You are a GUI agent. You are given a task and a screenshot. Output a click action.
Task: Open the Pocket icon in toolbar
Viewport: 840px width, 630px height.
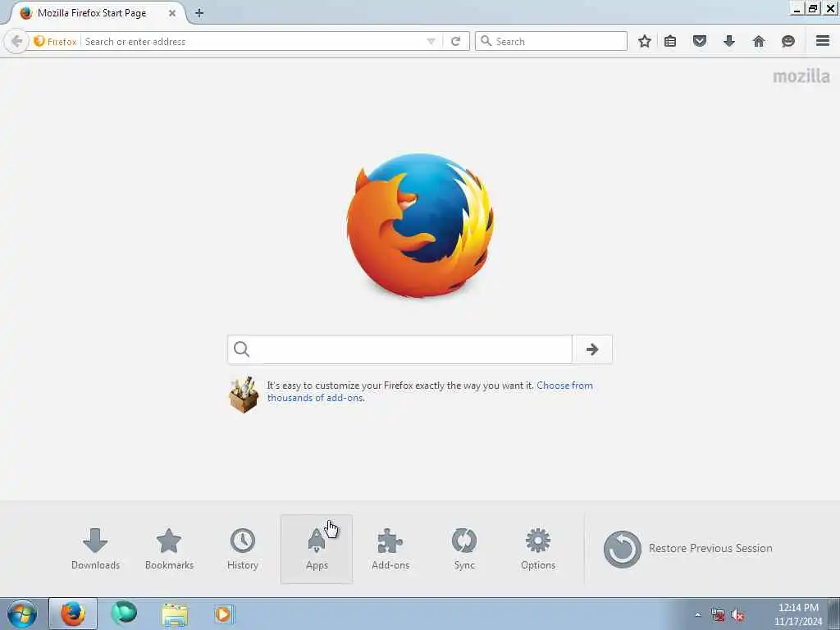[x=700, y=41]
